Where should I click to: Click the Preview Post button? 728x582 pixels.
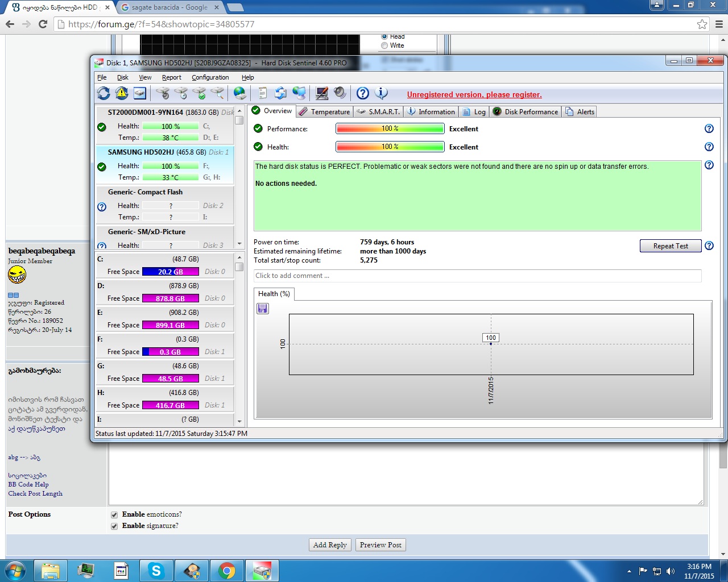tap(380, 545)
